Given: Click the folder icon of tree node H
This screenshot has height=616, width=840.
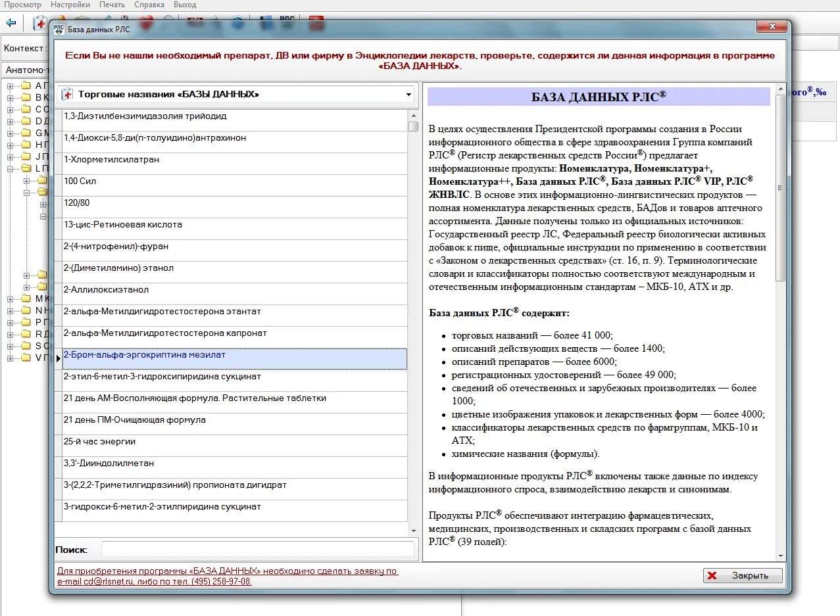Looking at the screenshot, I should point(26,145).
